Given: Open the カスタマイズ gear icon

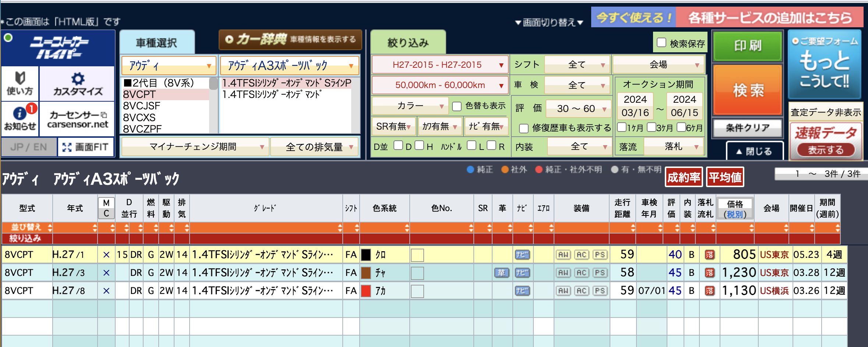Looking at the screenshot, I should [x=77, y=84].
